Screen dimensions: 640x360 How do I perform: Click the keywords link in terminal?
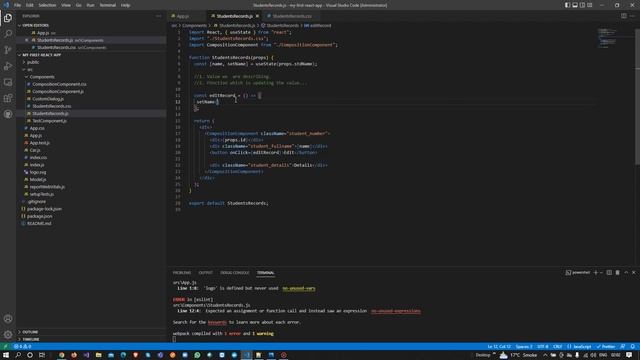point(217,322)
